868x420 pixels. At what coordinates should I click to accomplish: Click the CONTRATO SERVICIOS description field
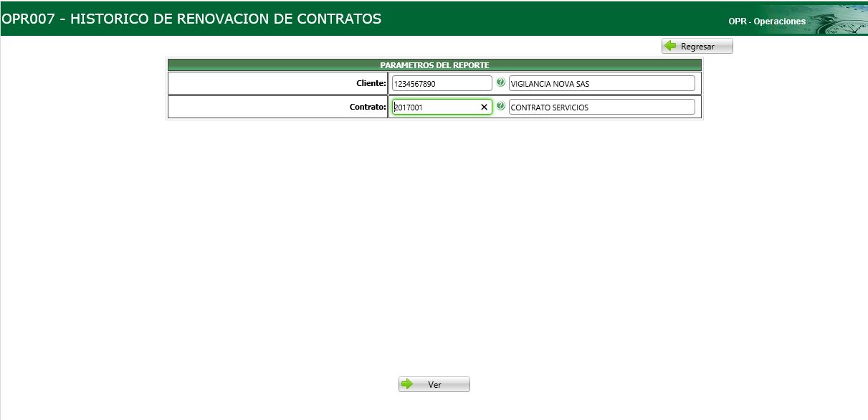click(601, 106)
